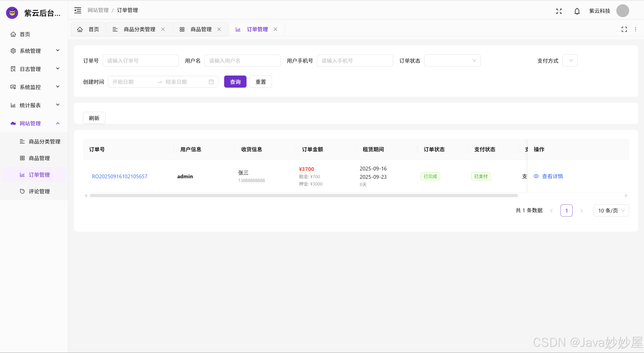Click the 紫云科技 username

[600, 11]
